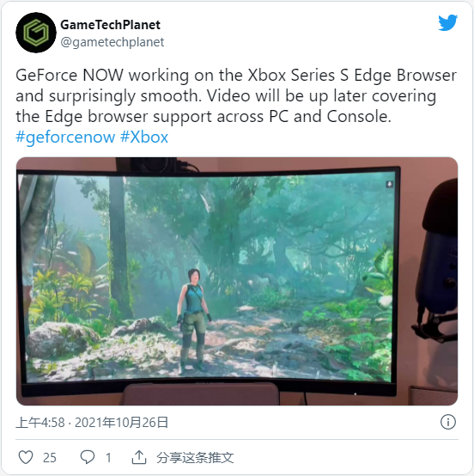The width and height of the screenshot is (474, 476).
Task: Open the tweet info circle icon
Action: tap(448, 422)
